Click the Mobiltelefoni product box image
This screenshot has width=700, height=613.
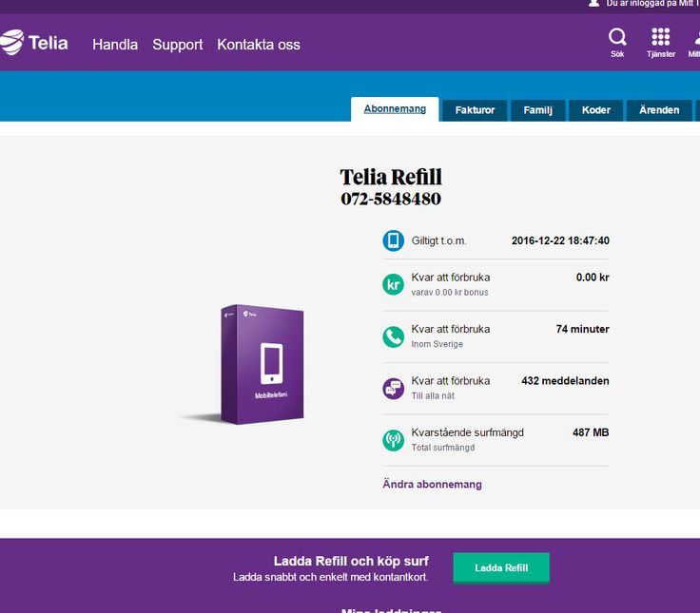(262, 364)
